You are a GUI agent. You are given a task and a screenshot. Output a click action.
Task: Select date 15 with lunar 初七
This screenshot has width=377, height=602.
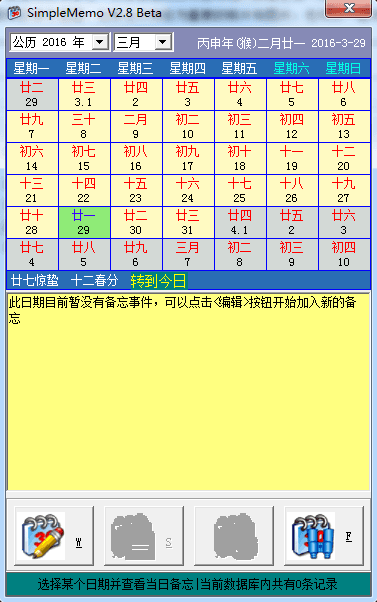click(x=84, y=159)
